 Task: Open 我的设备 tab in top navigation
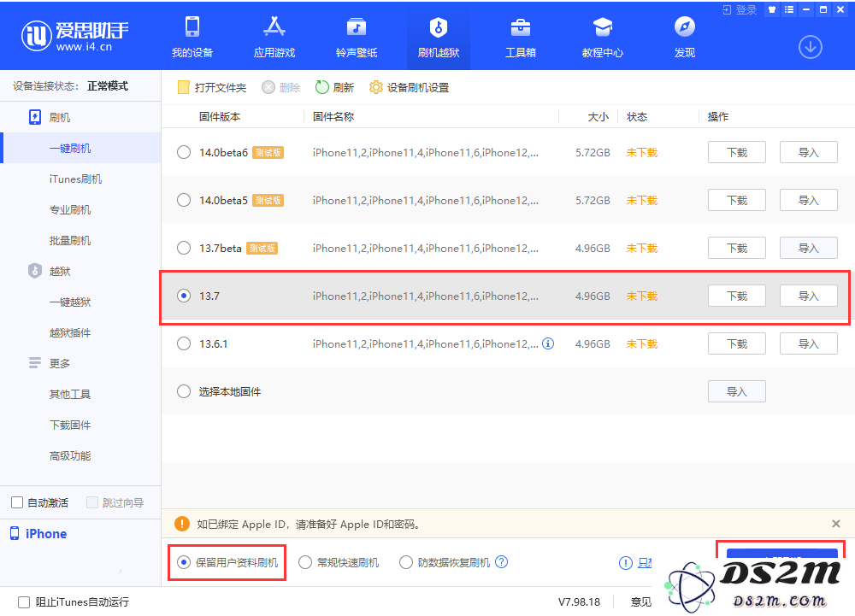(x=192, y=37)
